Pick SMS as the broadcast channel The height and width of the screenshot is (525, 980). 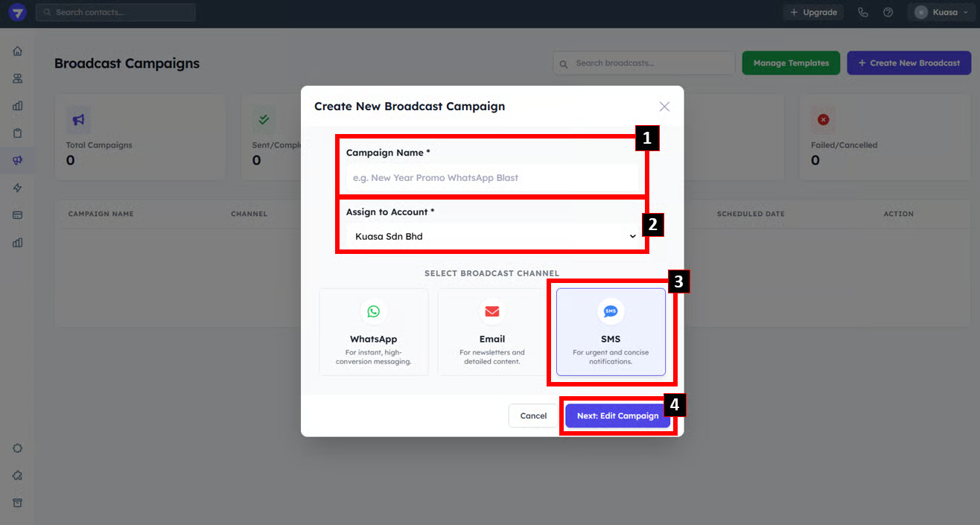(x=611, y=331)
